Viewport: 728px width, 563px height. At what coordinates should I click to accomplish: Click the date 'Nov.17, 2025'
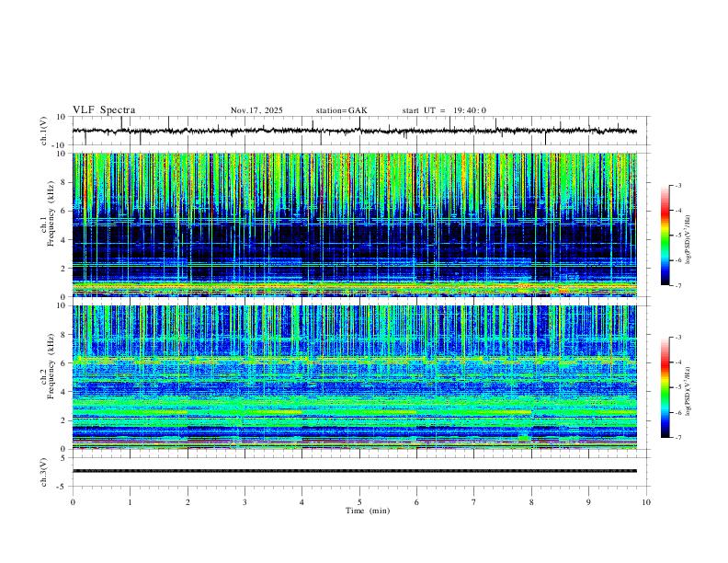(x=256, y=110)
